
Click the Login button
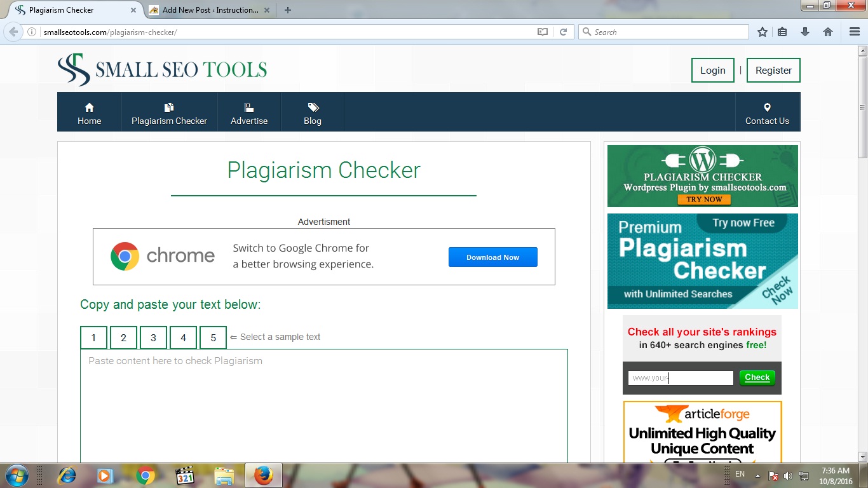(x=713, y=71)
